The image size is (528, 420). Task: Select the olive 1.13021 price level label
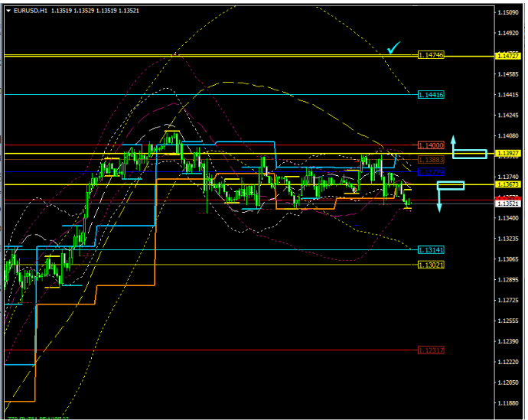point(431,265)
